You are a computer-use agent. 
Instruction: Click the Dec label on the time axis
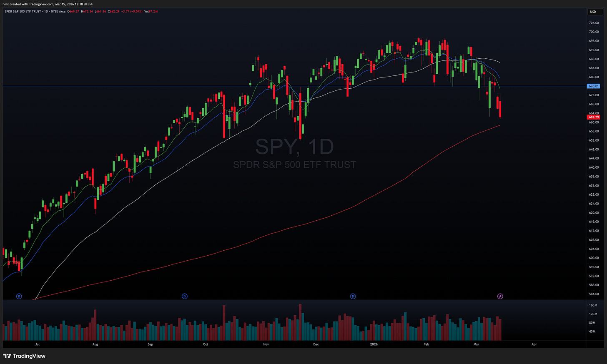point(316,344)
